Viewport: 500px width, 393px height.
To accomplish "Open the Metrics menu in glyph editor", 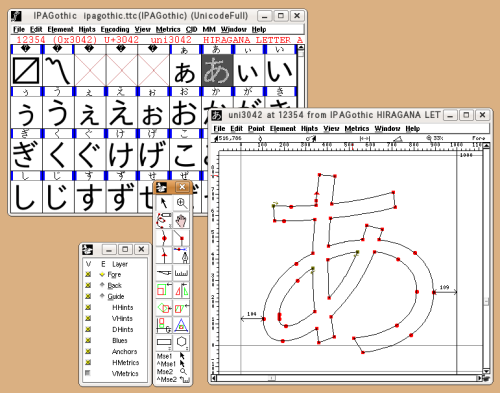I will click(x=357, y=129).
